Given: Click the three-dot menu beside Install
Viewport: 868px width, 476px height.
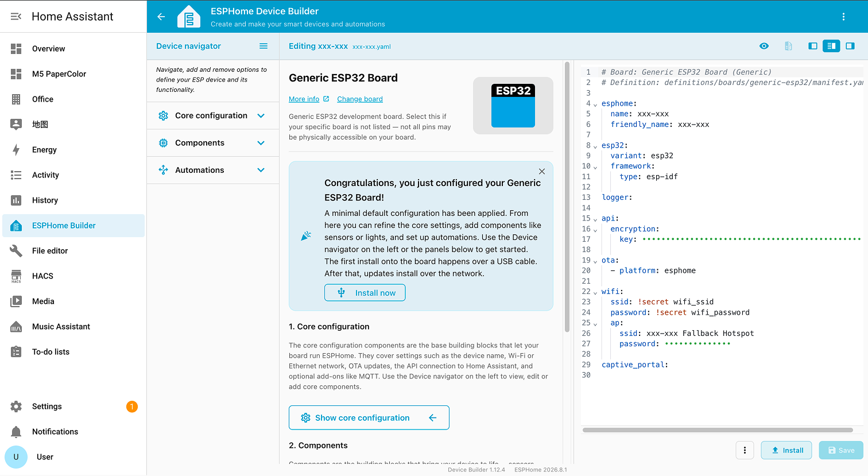Looking at the screenshot, I should (745, 450).
